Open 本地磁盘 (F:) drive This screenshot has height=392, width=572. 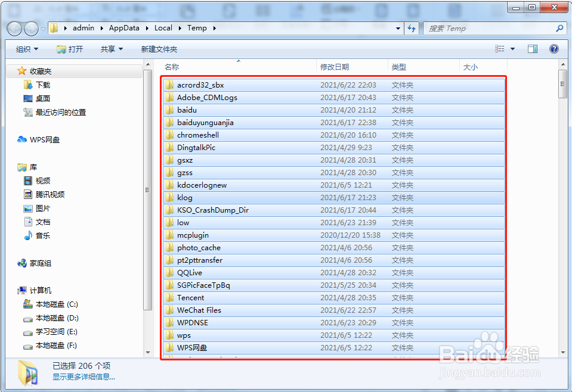pyautogui.click(x=50, y=346)
